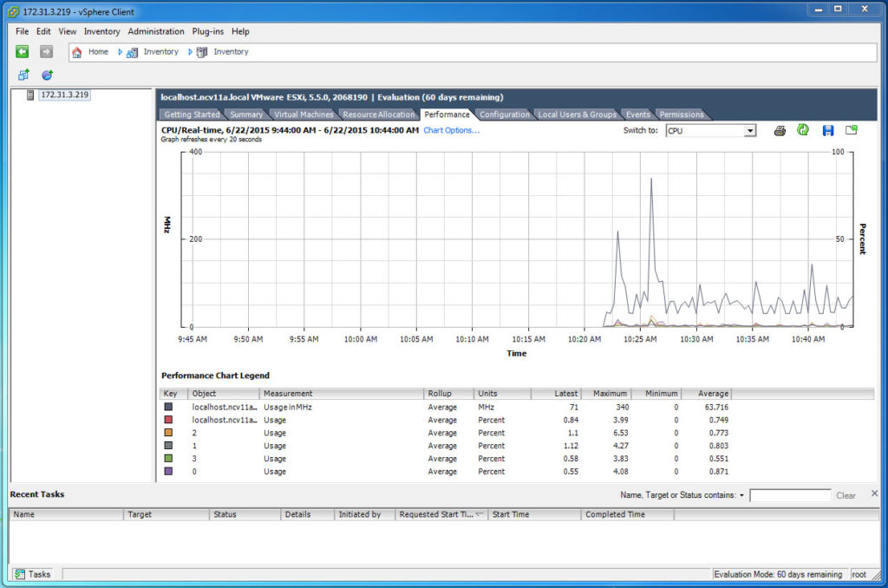Screen dimensions: 888x588
Task: Click the last Inventory breadcrumb host icon
Action: coord(201,52)
